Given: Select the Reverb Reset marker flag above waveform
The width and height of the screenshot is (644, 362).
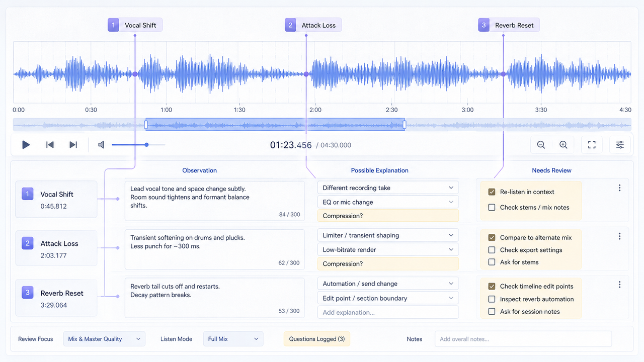Looking at the screenshot, I should [x=509, y=25].
